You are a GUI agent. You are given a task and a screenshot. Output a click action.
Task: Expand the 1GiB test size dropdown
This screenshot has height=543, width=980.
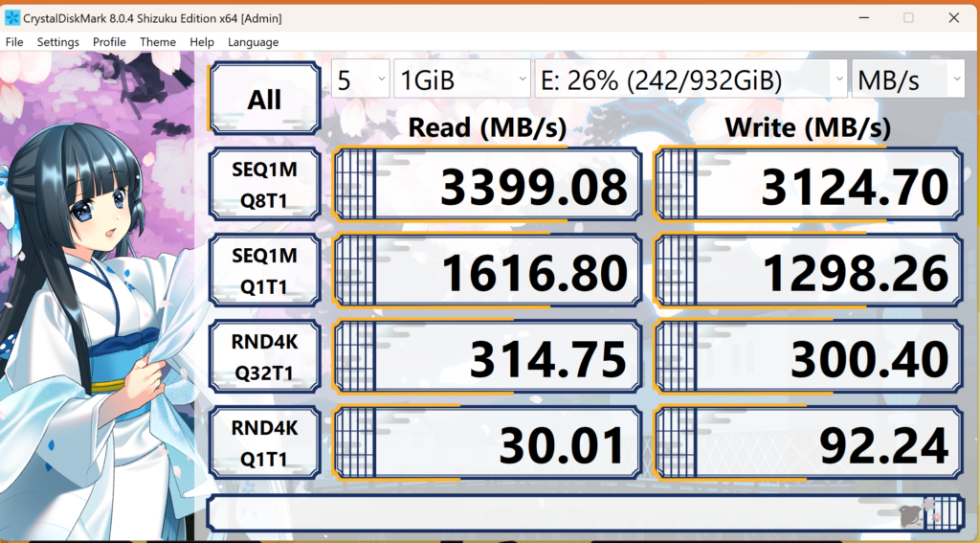[x=462, y=79]
